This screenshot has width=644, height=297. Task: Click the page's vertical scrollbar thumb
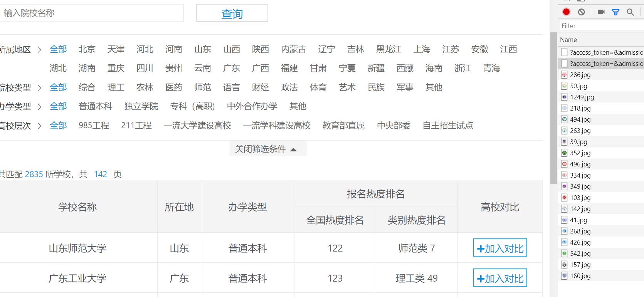554,108
